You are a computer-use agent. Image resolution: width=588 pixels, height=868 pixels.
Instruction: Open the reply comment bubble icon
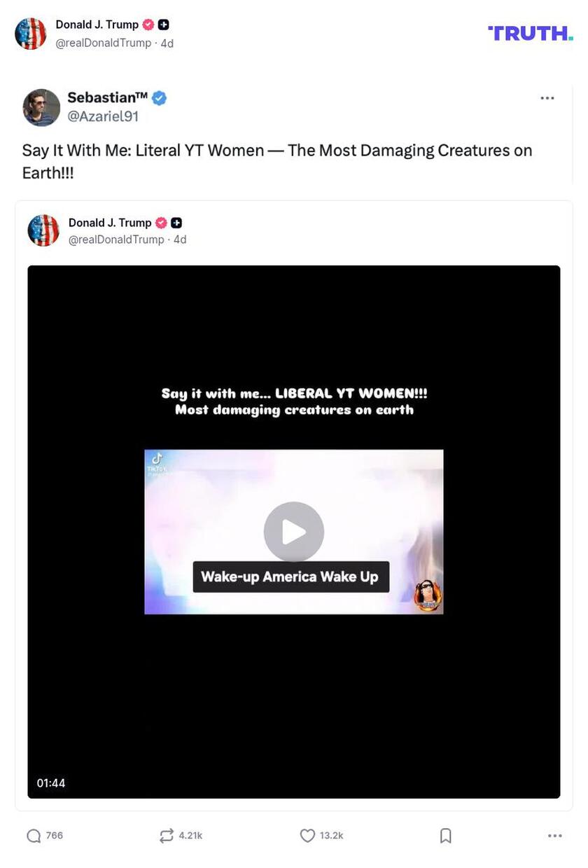(34, 835)
